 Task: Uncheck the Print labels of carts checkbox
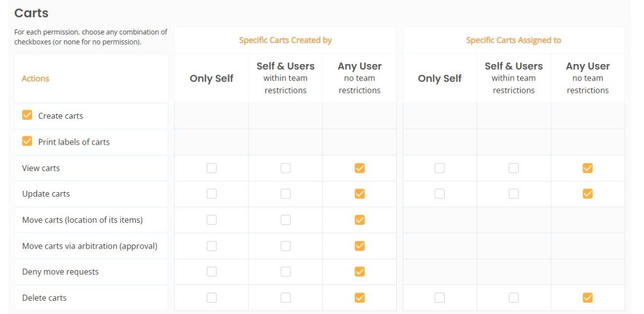point(27,141)
